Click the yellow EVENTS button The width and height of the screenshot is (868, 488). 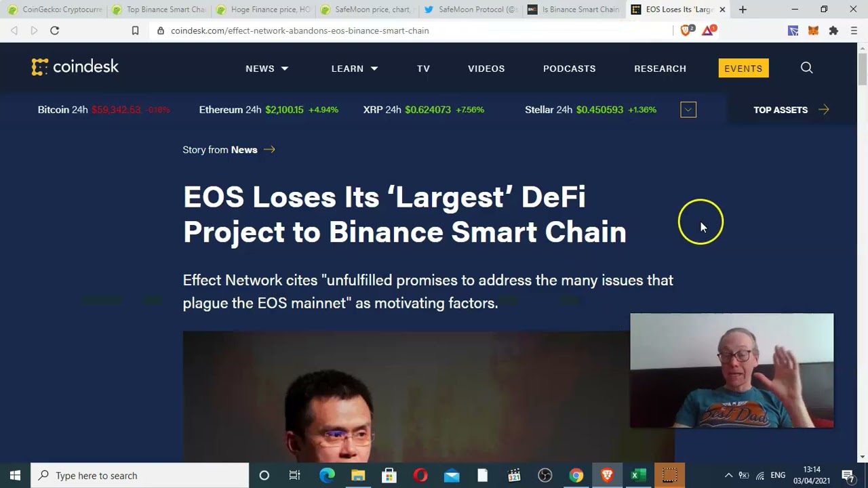pos(743,68)
